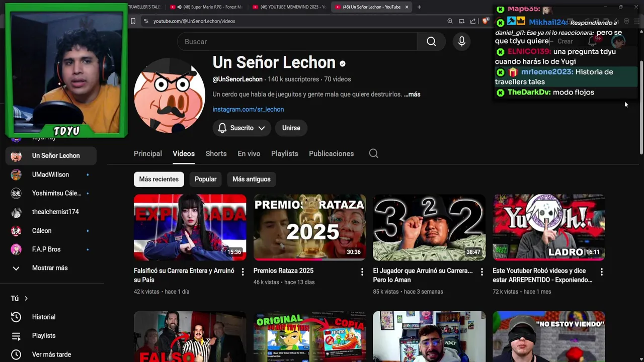
Task: Click the Unirse membership button
Action: coord(291,128)
